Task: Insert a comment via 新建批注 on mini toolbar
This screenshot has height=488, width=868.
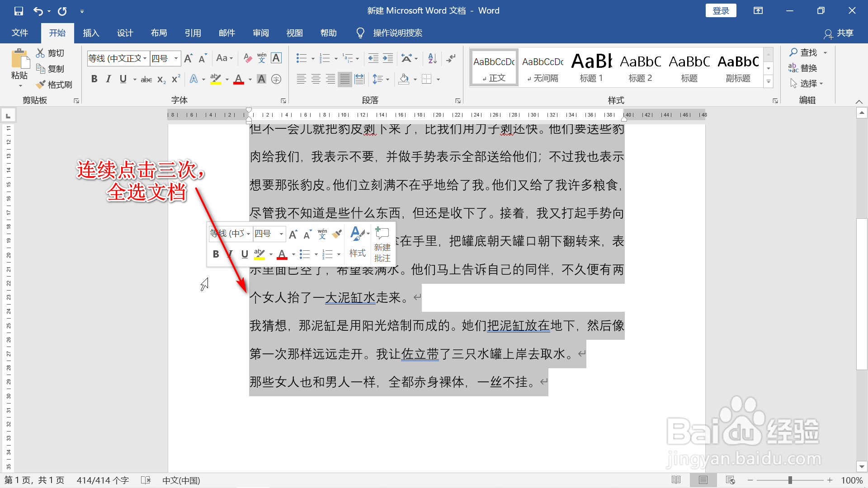Action: click(x=382, y=244)
